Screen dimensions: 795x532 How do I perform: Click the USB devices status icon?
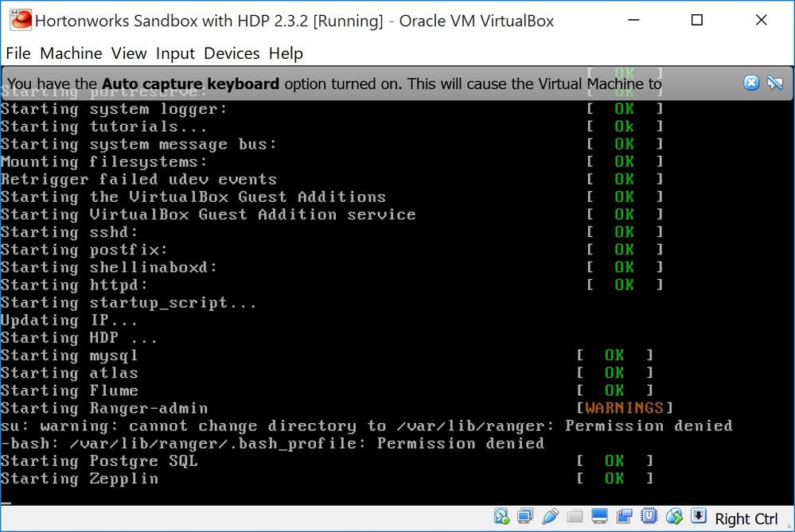pyautogui.click(x=550, y=516)
